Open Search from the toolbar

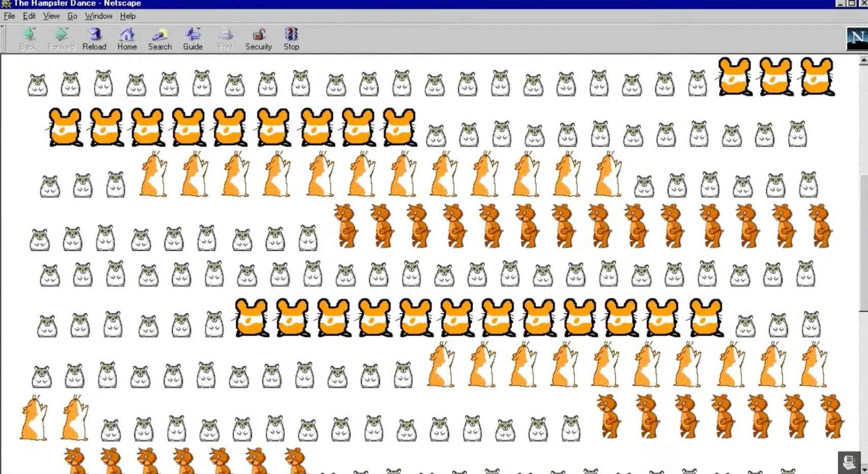pyautogui.click(x=160, y=35)
